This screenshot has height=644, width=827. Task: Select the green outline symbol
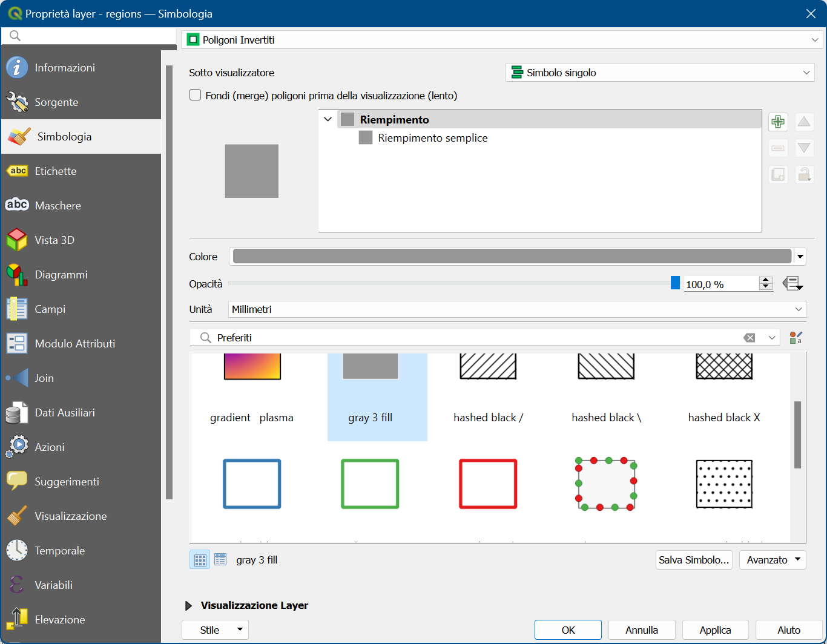370,484
